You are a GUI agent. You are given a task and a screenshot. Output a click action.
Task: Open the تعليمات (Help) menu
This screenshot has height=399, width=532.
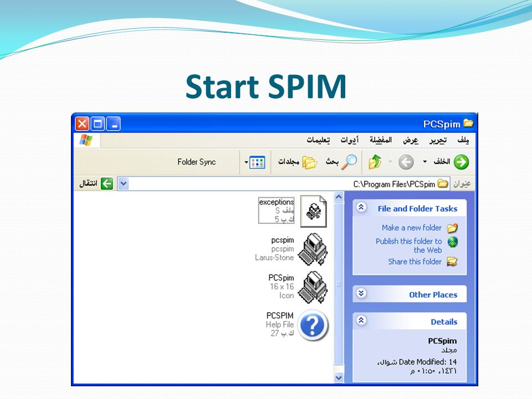318,140
